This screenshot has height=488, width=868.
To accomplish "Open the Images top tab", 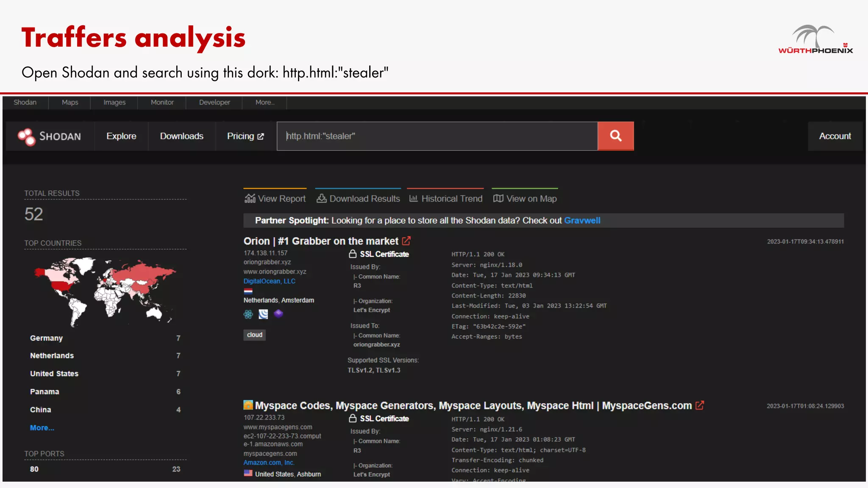I will 114,103.
